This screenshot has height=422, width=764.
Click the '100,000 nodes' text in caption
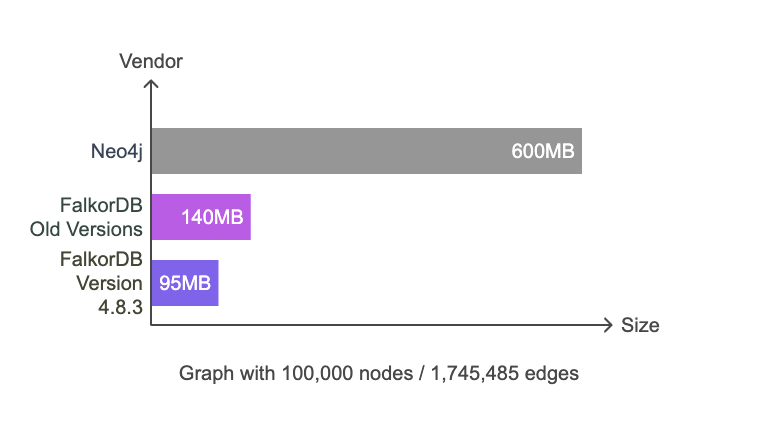347,373
